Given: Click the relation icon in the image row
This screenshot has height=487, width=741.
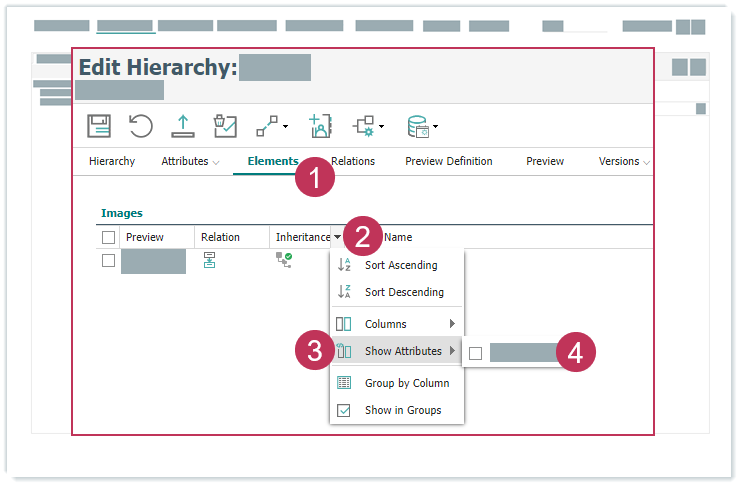Looking at the screenshot, I should [x=209, y=260].
